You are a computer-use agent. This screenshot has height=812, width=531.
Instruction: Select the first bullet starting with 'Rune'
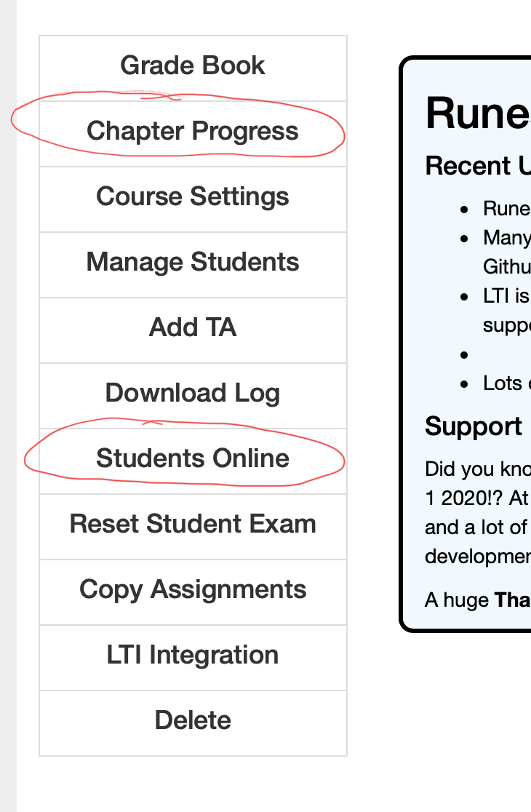point(506,210)
